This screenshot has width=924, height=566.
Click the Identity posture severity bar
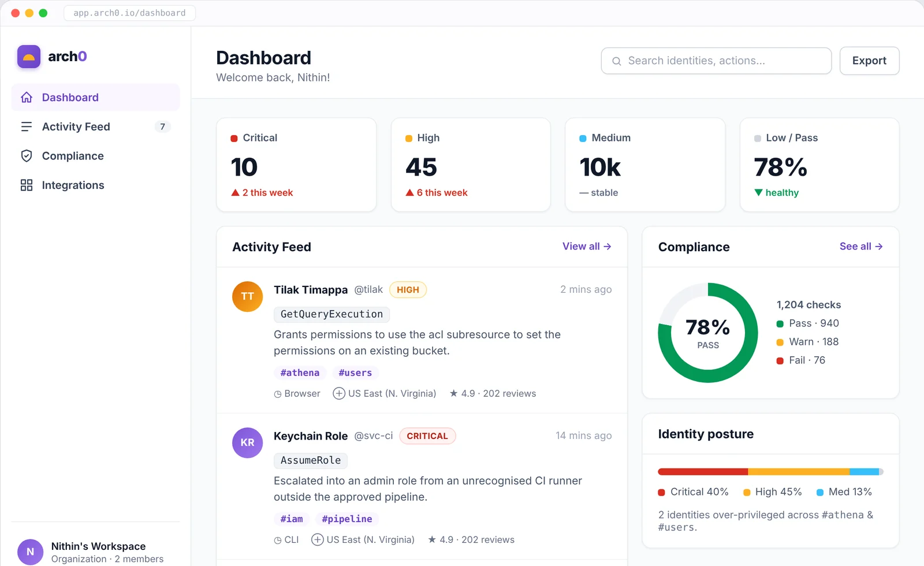[x=770, y=472]
